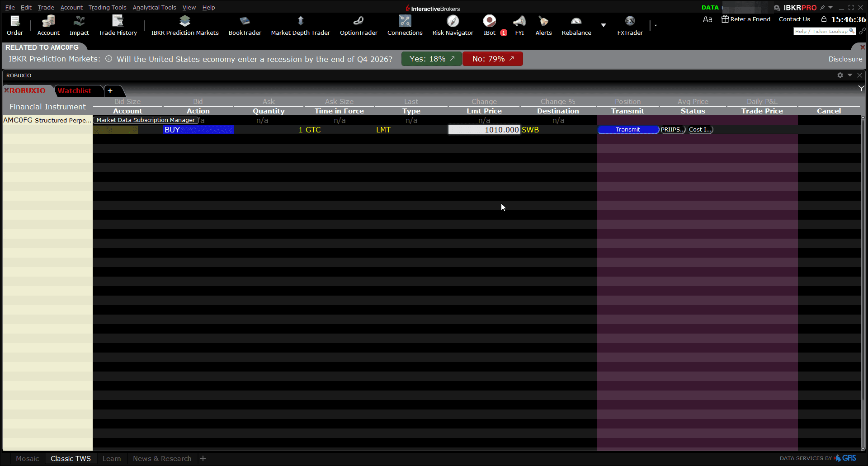Open the Edit menu
This screenshot has width=868, height=466.
click(26, 7)
